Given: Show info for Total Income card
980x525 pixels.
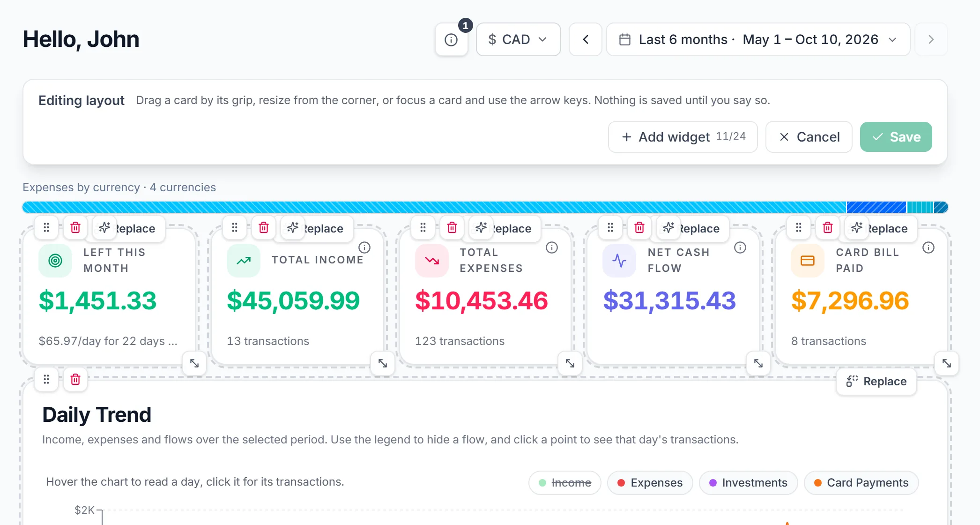Looking at the screenshot, I should tap(364, 247).
